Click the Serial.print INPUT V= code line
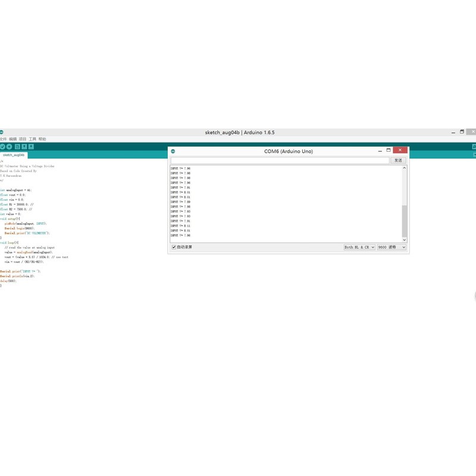 20,271
